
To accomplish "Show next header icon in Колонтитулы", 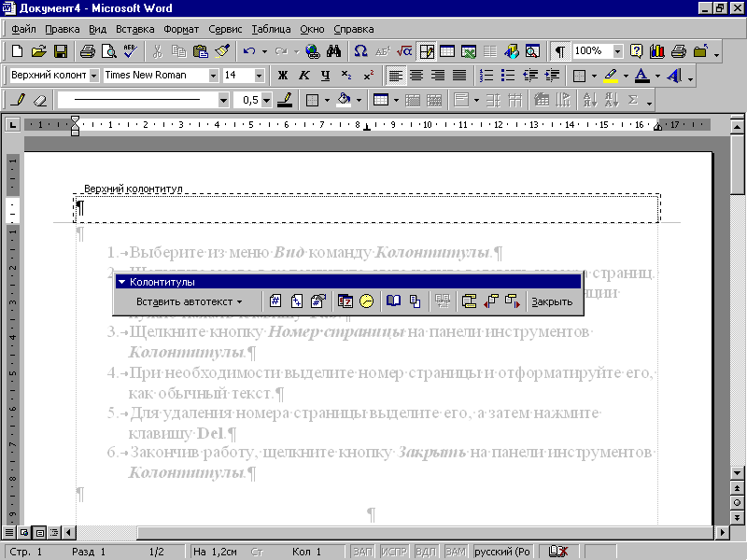I will (x=513, y=301).
